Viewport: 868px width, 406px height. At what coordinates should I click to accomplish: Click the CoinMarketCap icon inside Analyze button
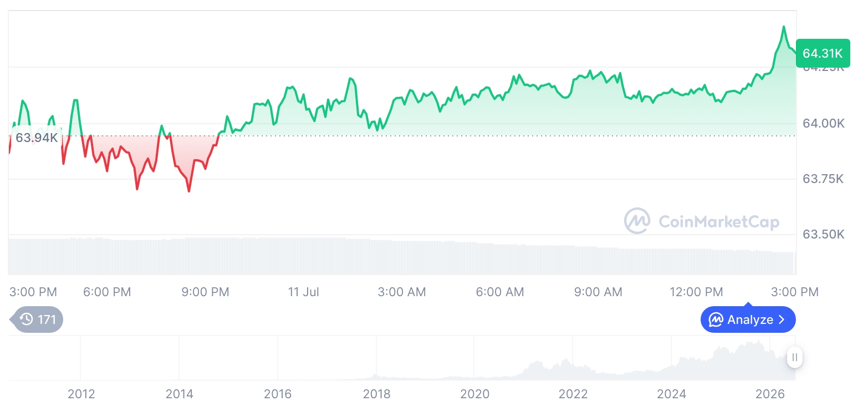716,319
